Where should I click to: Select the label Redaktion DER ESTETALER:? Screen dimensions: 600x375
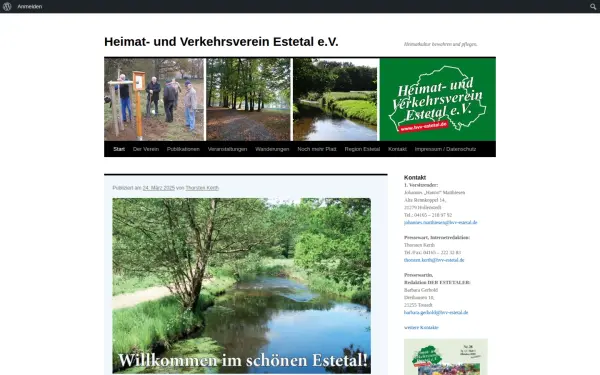[x=437, y=282]
